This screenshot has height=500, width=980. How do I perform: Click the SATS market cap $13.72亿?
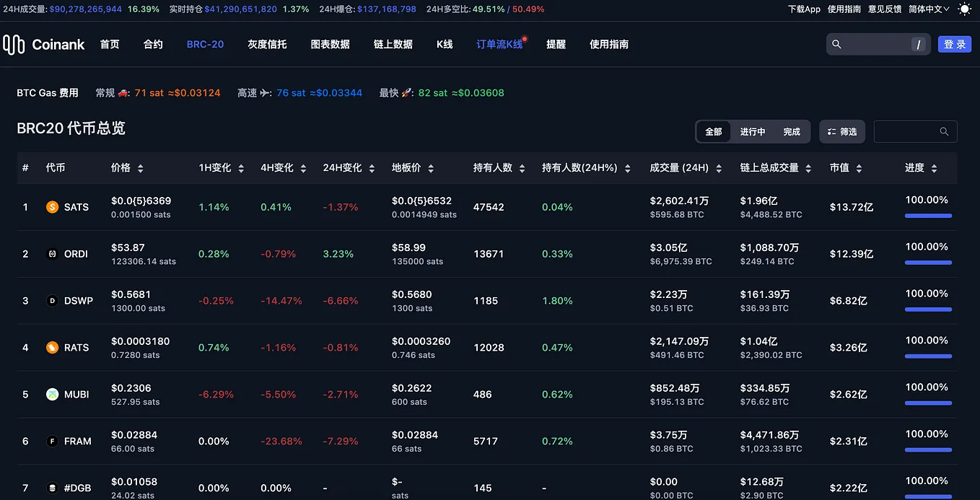click(852, 207)
